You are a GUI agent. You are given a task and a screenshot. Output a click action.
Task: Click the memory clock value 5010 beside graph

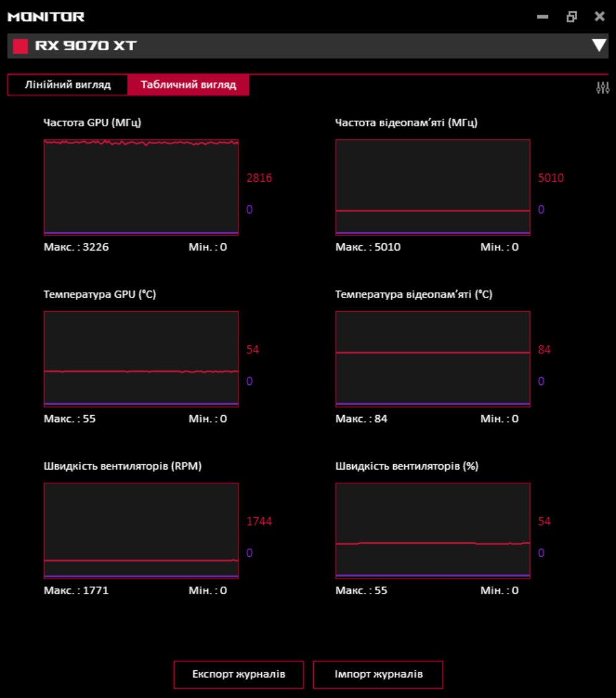[551, 178]
